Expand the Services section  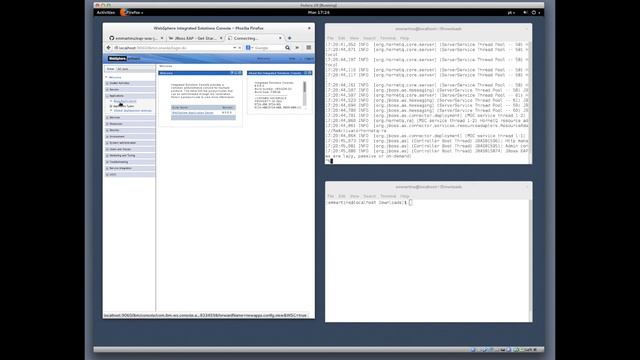(x=130, y=118)
